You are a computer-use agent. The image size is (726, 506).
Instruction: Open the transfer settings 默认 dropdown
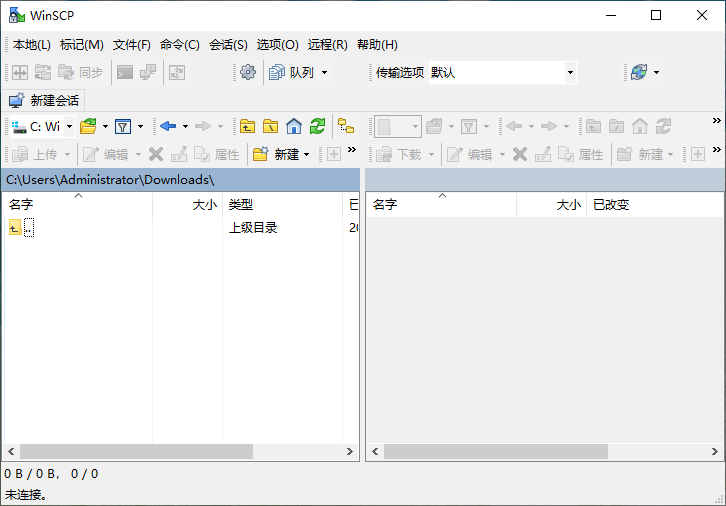point(570,72)
